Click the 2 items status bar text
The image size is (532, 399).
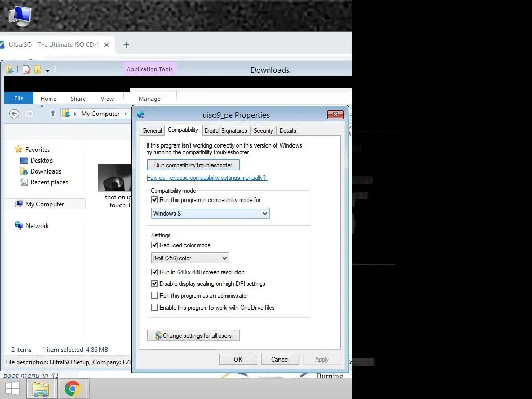[x=21, y=350]
